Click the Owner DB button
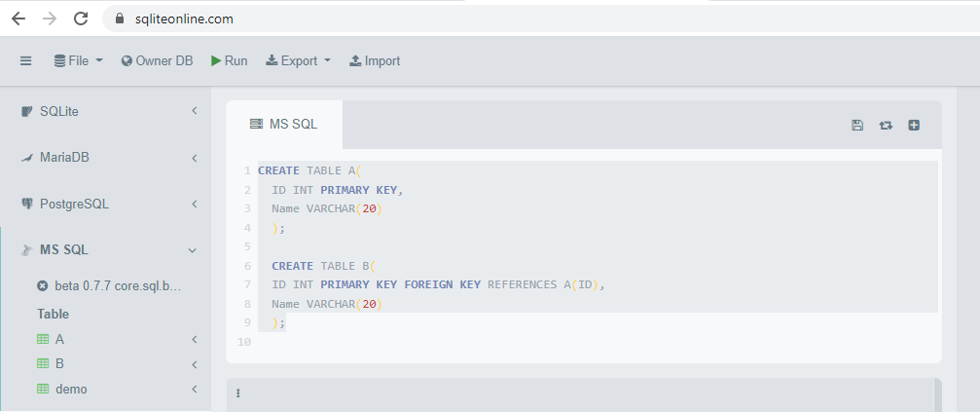980x412 pixels. (x=157, y=60)
